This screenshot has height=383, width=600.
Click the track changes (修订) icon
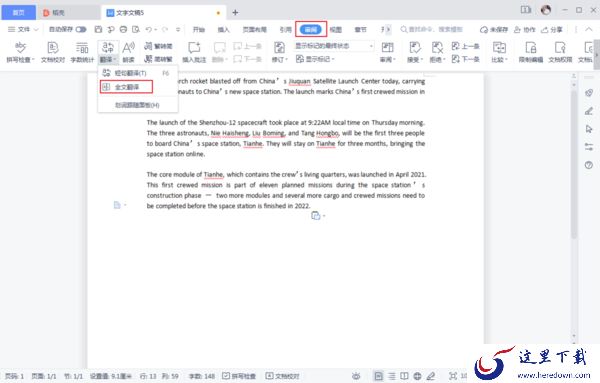pyautogui.click(x=279, y=48)
